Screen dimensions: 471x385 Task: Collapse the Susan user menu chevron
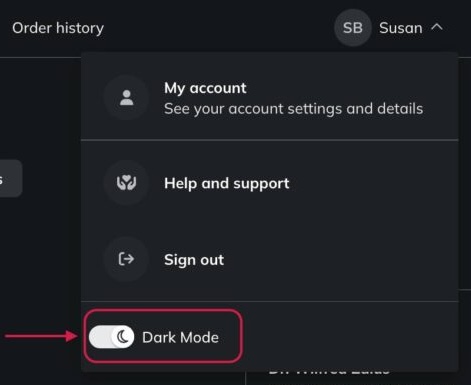pyautogui.click(x=437, y=27)
